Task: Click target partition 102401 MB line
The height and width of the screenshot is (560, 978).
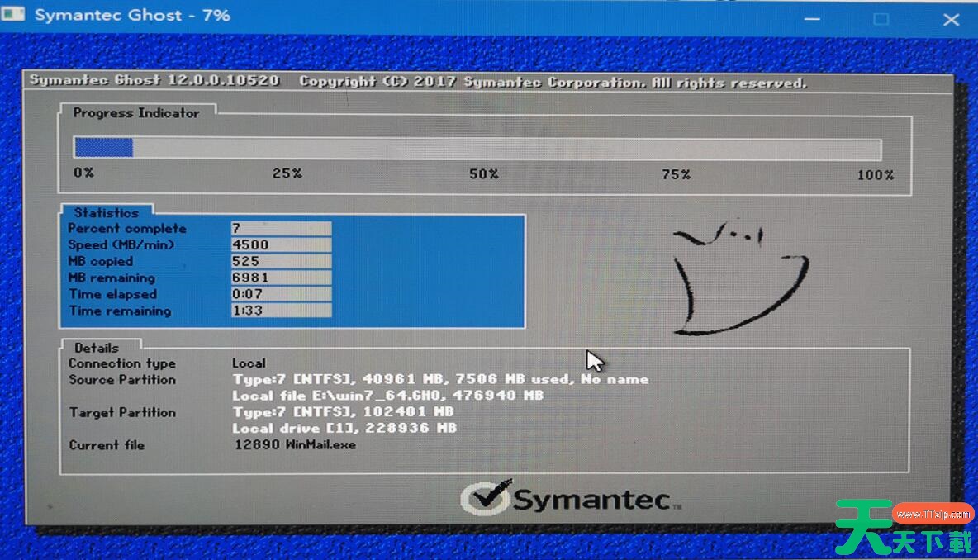Action: pyautogui.click(x=343, y=411)
